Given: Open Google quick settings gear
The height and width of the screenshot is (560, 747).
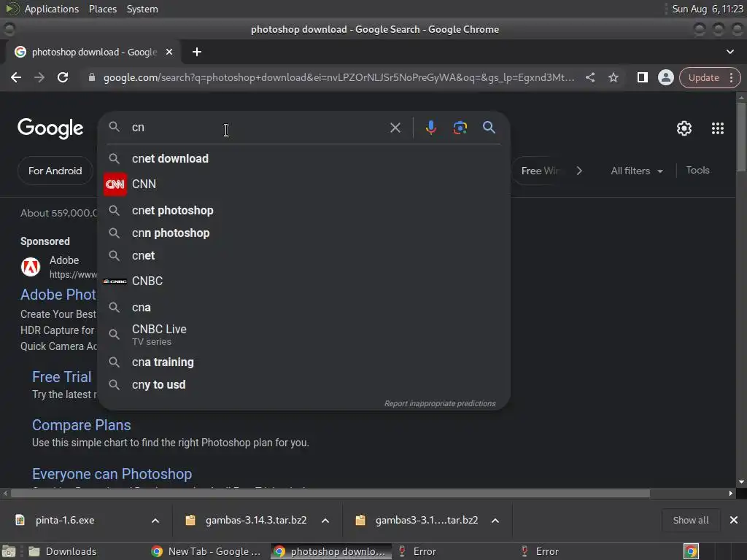Looking at the screenshot, I should click(x=684, y=128).
